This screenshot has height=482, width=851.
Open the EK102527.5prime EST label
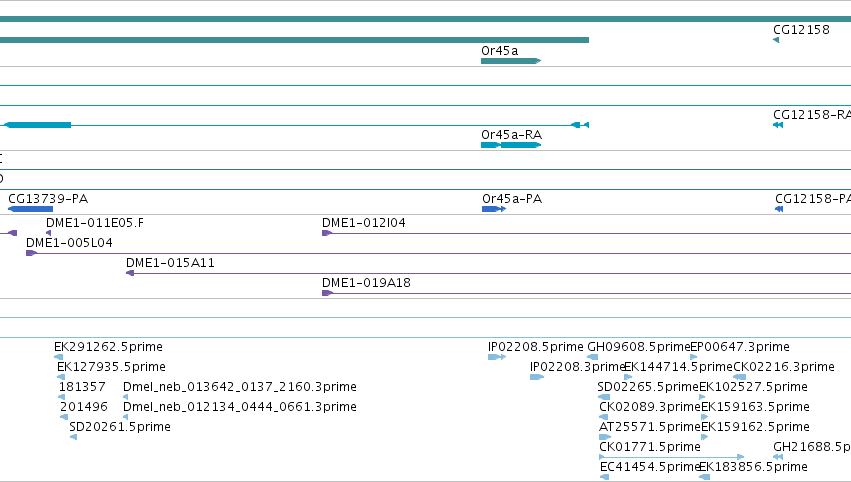tap(753, 387)
